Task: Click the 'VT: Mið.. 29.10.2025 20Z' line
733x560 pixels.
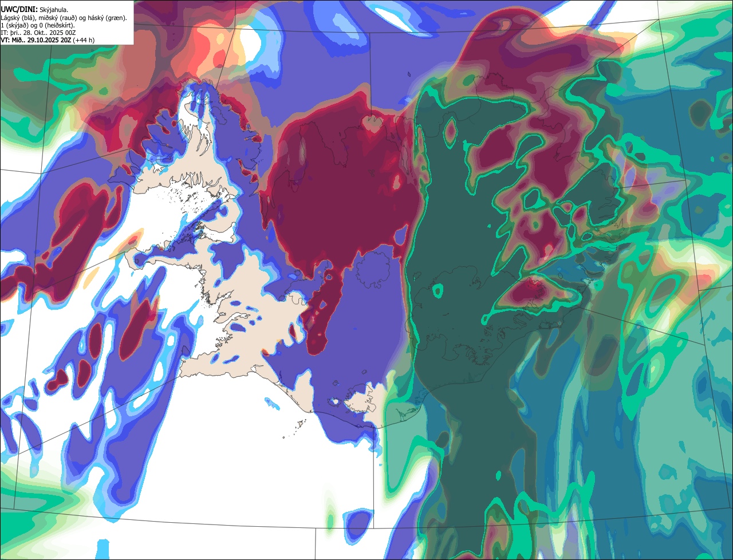Action: pos(48,40)
